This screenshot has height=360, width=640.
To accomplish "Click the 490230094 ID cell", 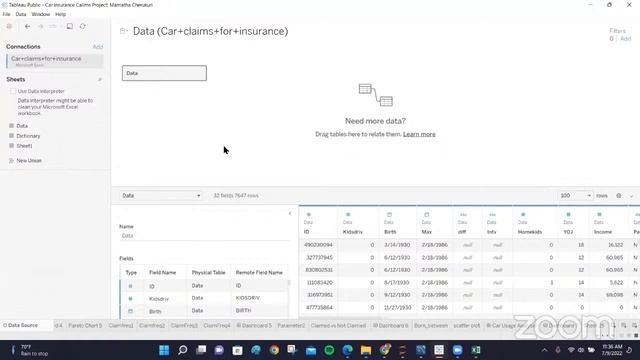I will tap(318, 245).
